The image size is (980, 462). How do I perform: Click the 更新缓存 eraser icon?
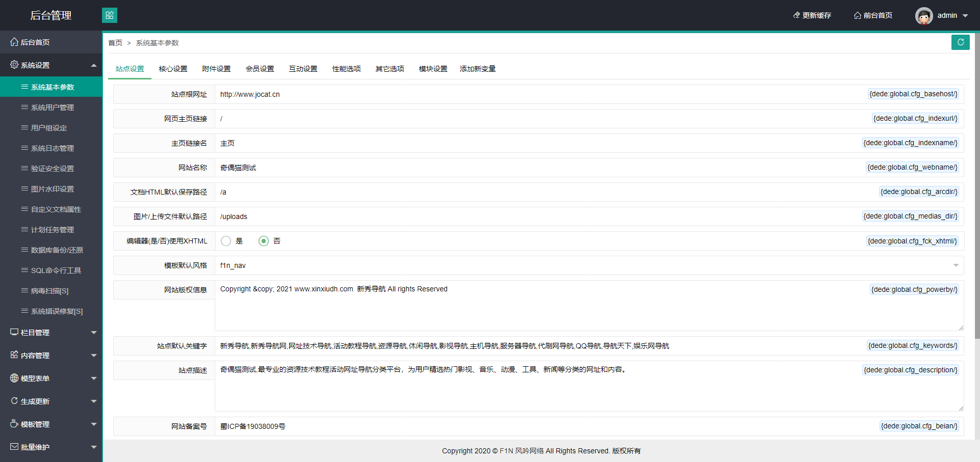[796, 15]
